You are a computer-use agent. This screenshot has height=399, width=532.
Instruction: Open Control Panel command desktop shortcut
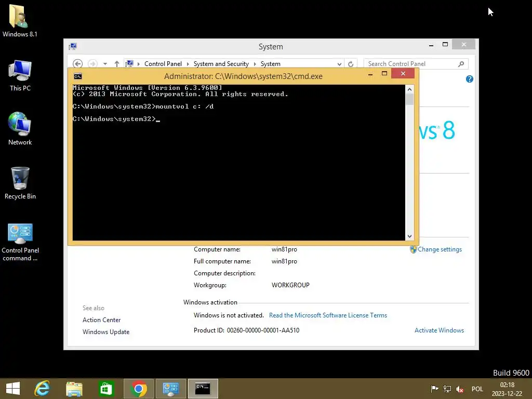click(x=20, y=242)
